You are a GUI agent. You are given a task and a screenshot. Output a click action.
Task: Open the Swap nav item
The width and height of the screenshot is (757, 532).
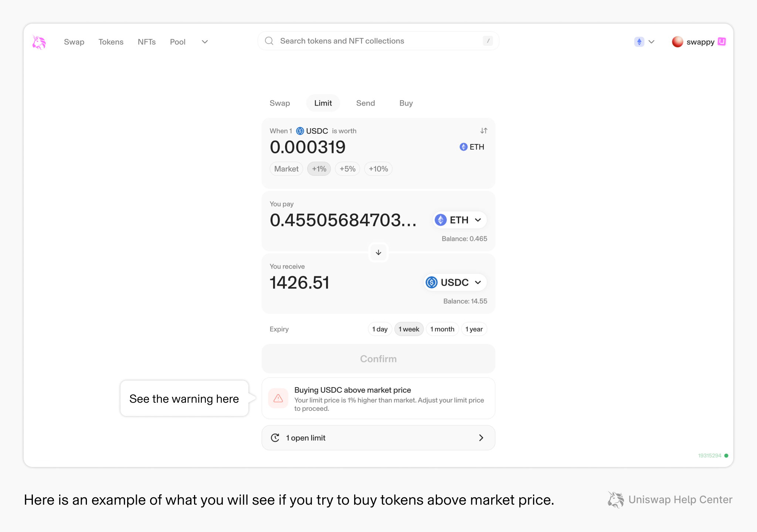pos(74,42)
